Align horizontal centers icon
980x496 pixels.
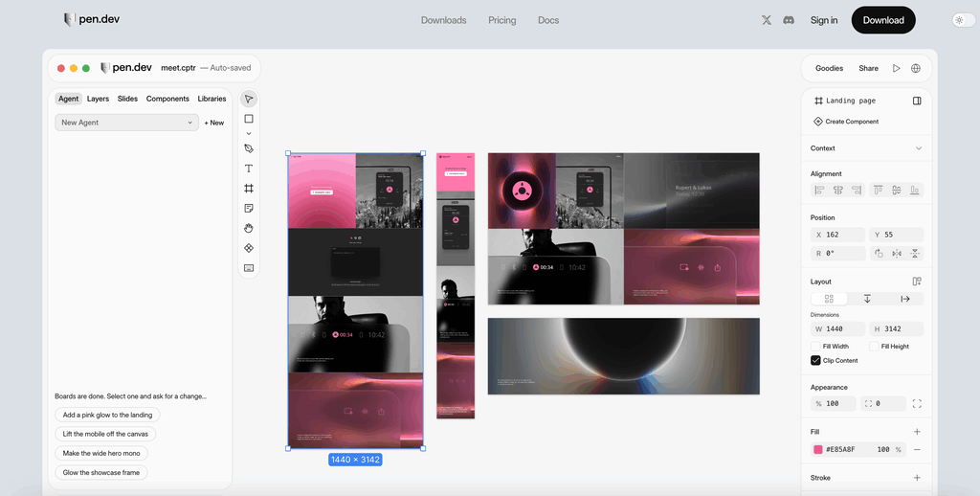point(838,191)
